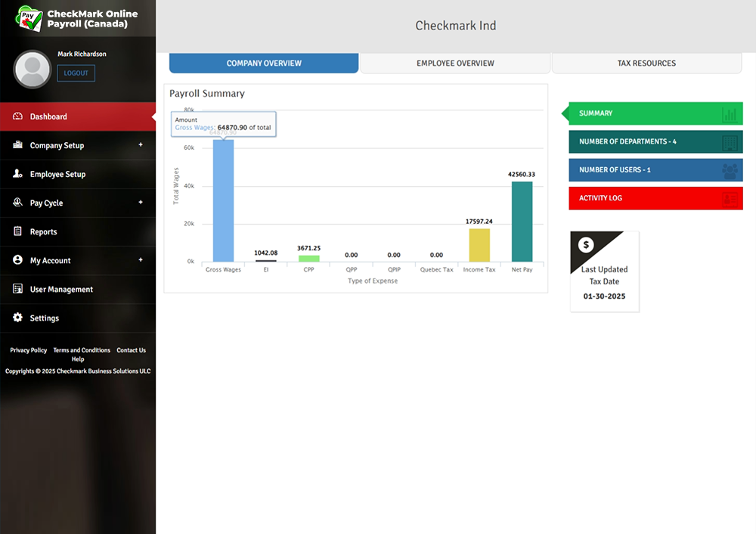Image resolution: width=756 pixels, height=534 pixels.
Task: Expand the My Account submenu plus sign
Action: pos(141,259)
